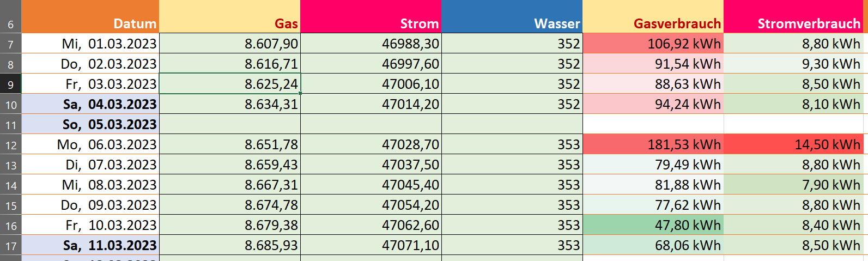
Task: Select row header 12
Action: click(10, 144)
